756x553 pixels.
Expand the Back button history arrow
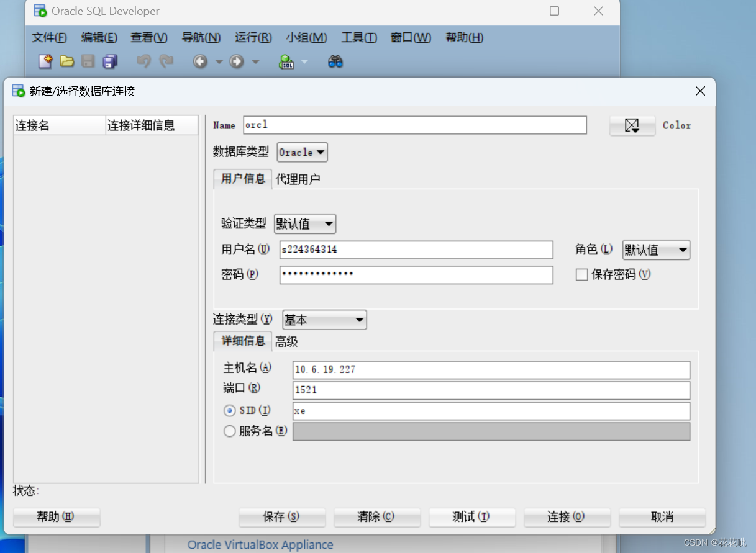pyautogui.click(x=219, y=61)
